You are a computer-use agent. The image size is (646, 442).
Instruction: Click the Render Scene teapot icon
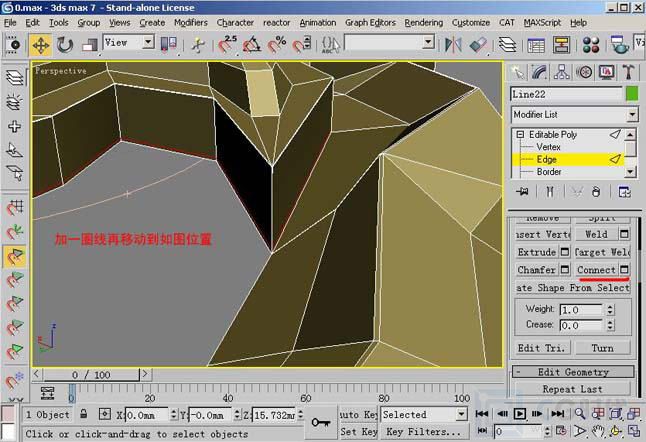(x=619, y=45)
